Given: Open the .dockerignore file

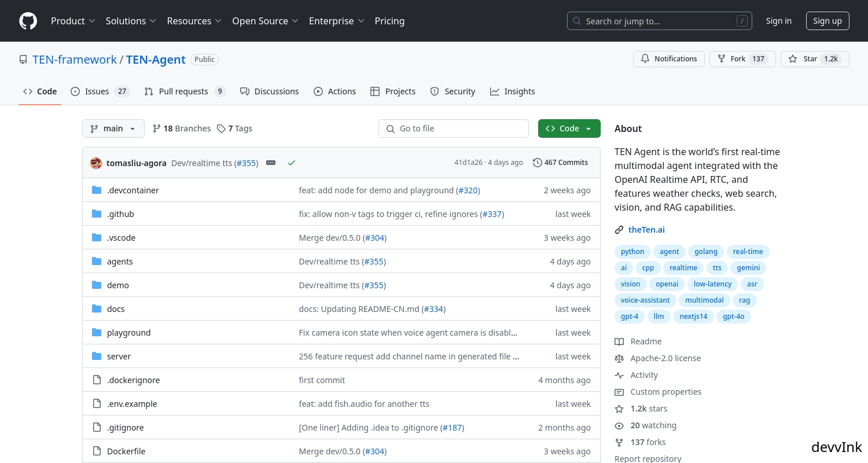Looking at the screenshot, I should click(133, 380).
